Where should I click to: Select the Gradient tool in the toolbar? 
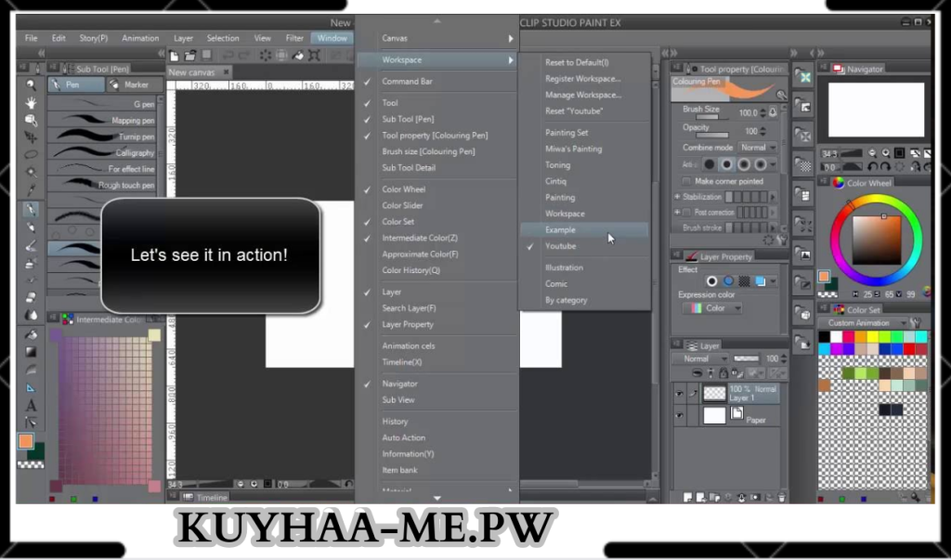[31, 352]
